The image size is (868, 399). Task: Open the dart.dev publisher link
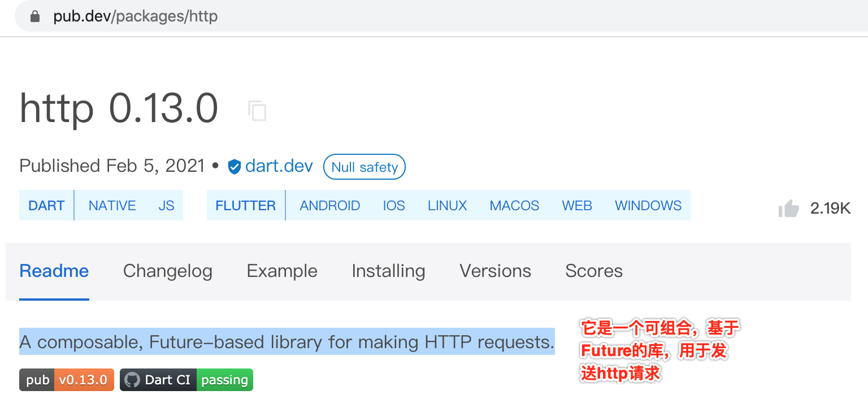coord(279,166)
